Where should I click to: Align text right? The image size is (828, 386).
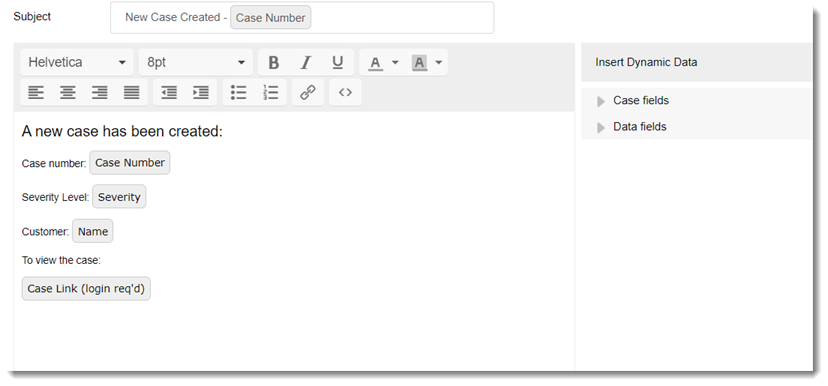pyautogui.click(x=99, y=92)
